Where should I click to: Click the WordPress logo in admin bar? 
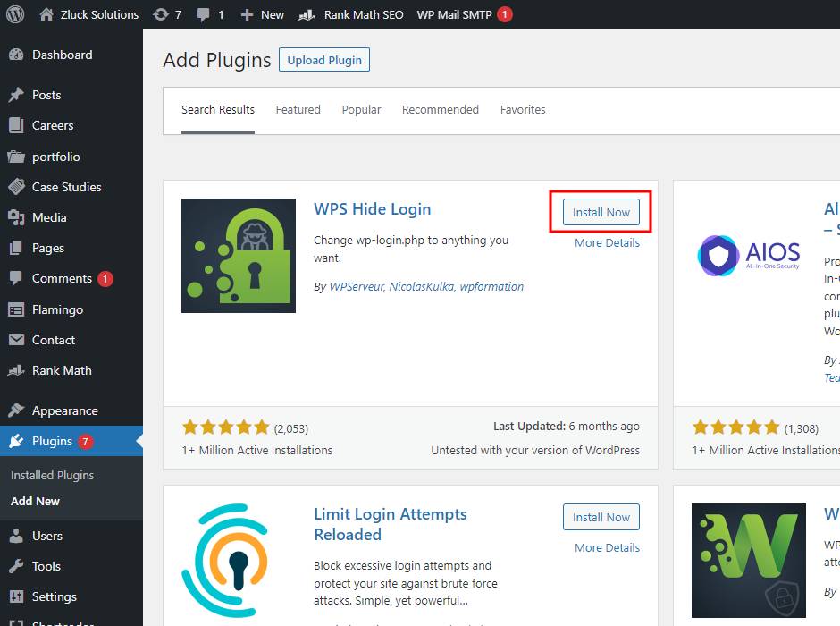click(x=15, y=14)
